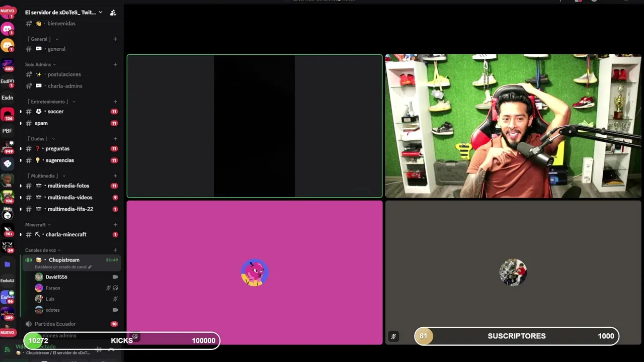Image resolution: width=644 pixels, height=362 pixels.
Task: Collapse the Entretenimiento category
Action: tap(50, 102)
